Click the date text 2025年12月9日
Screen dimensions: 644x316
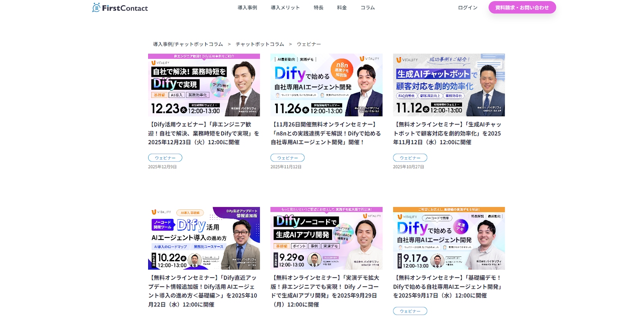point(162,167)
